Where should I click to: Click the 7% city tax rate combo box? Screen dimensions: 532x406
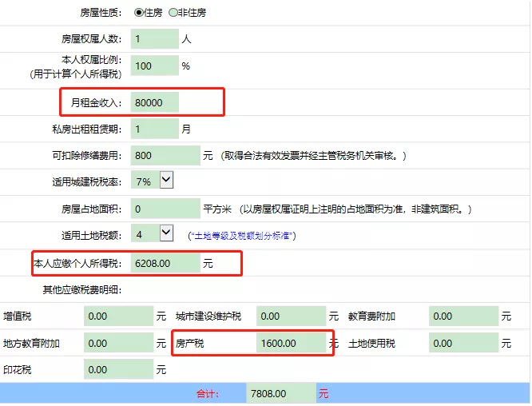[x=152, y=181]
